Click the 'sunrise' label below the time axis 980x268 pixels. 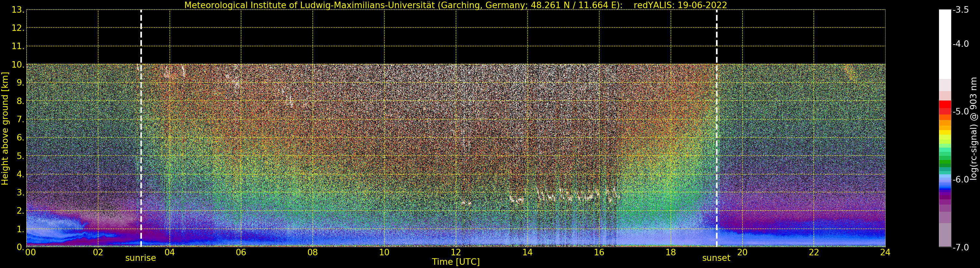click(x=141, y=258)
